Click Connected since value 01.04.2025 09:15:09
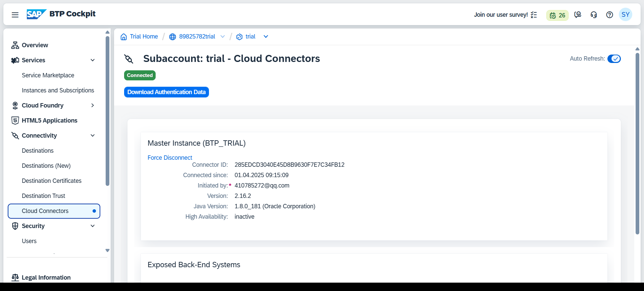This screenshot has width=644, height=291. pyautogui.click(x=262, y=175)
